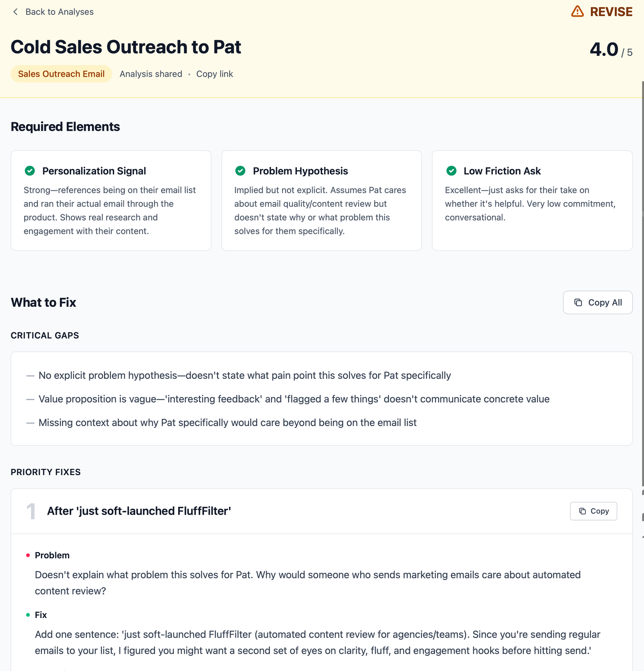Go Back to Analyses

click(x=53, y=12)
